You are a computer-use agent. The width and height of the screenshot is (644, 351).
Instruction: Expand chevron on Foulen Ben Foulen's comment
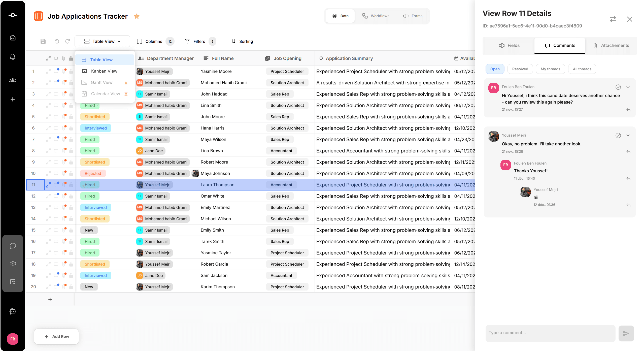click(x=628, y=87)
